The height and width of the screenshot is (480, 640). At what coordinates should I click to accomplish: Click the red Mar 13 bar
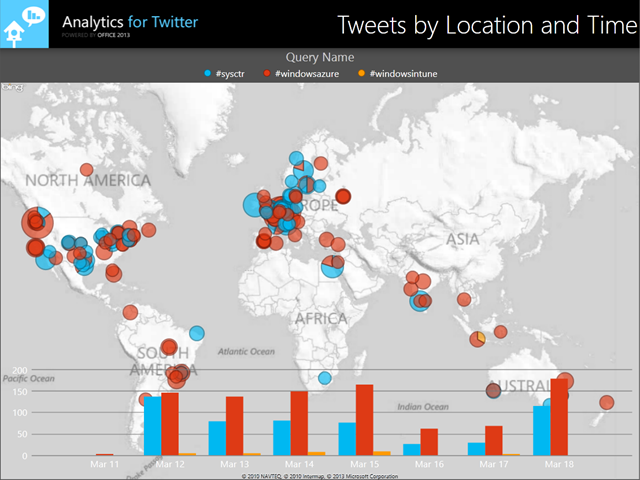click(234, 426)
